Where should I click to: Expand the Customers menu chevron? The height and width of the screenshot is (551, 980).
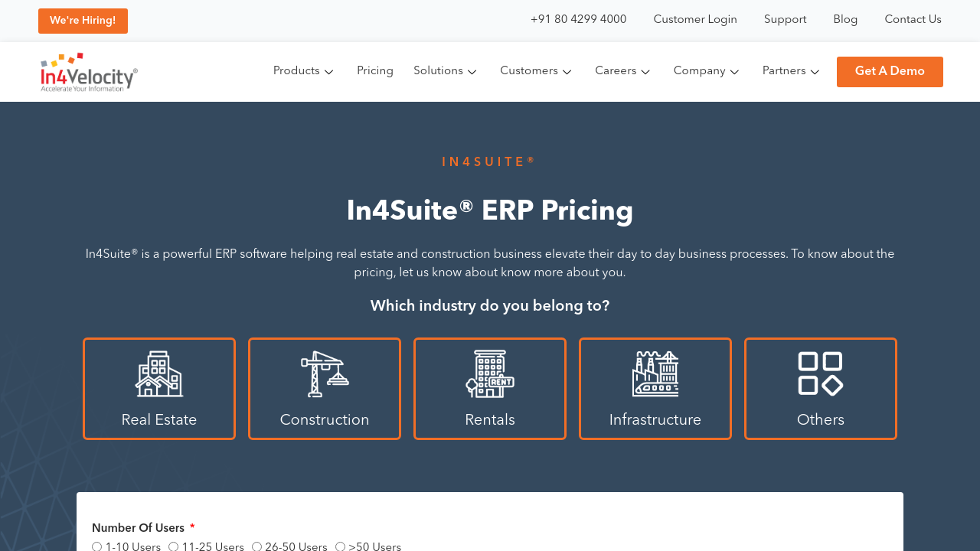[567, 72]
